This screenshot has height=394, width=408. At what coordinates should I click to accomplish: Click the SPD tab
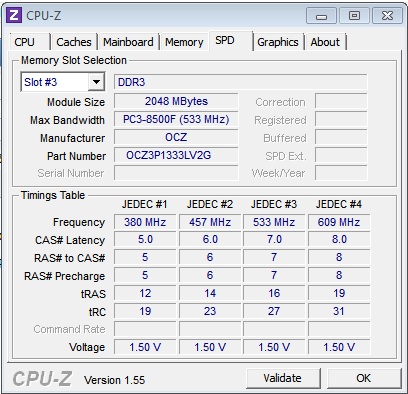[230, 41]
